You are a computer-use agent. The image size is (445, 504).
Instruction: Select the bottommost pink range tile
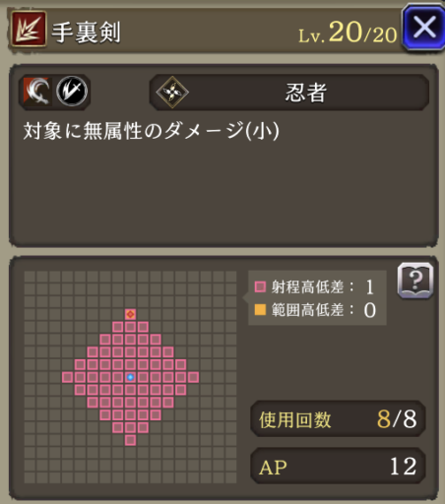click(x=130, y=440)
